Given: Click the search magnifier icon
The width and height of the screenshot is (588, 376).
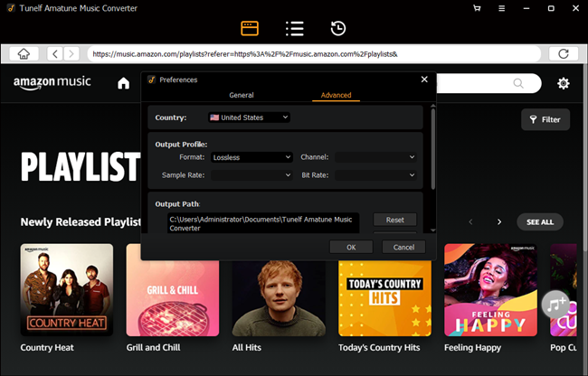Looking at the screenshot, I should click(518, 83).
